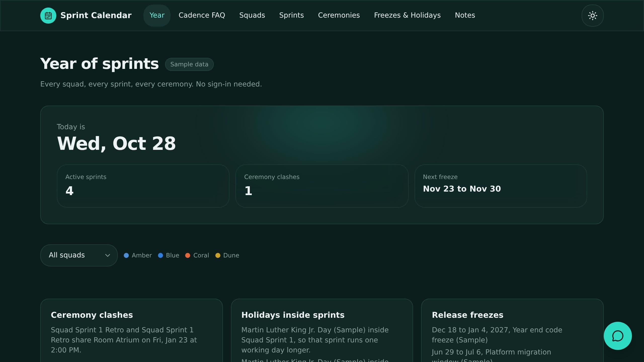
Task: Open Freezes & Holidays tab
Action: (407, 15)
